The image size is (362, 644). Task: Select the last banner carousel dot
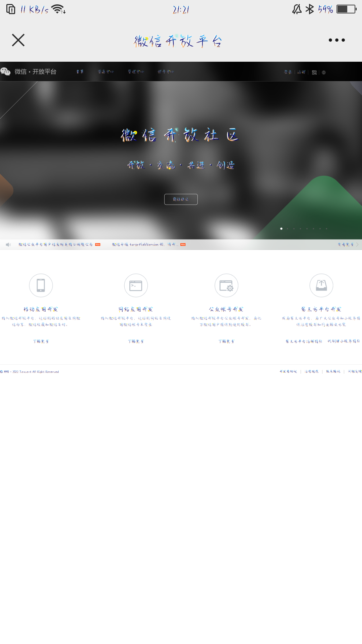click(326, 228)
